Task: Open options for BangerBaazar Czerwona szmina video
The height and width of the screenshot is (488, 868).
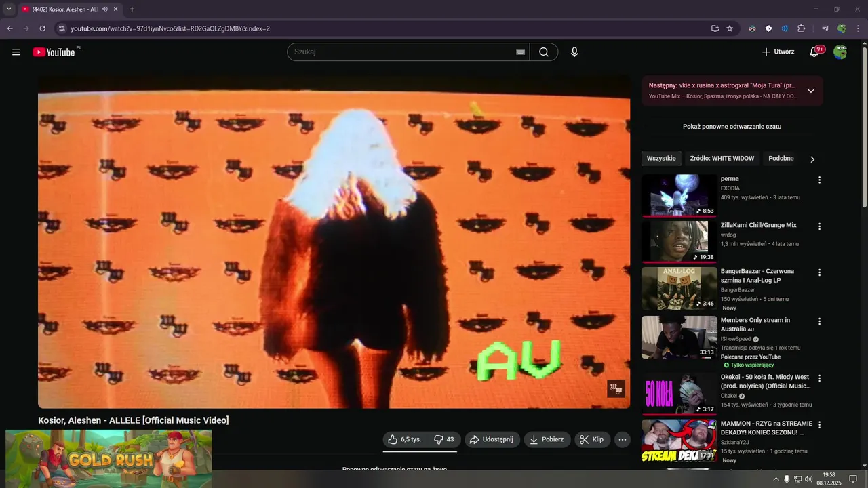Action: pos(819,272)
